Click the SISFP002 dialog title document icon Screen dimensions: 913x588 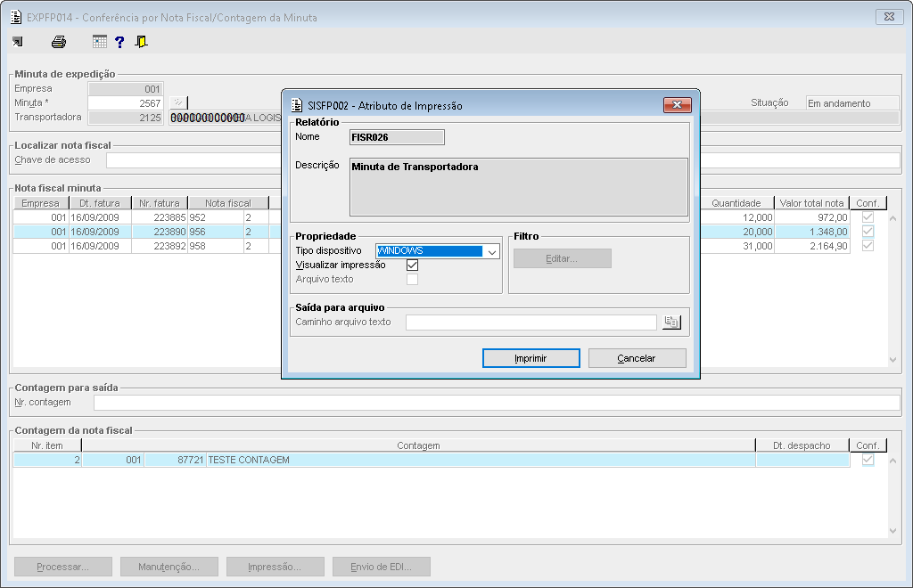(x=297, y=105)
